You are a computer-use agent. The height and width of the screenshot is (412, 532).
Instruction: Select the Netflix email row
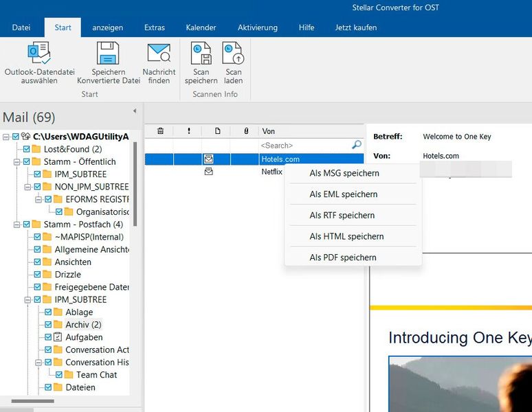coord(271,172)
